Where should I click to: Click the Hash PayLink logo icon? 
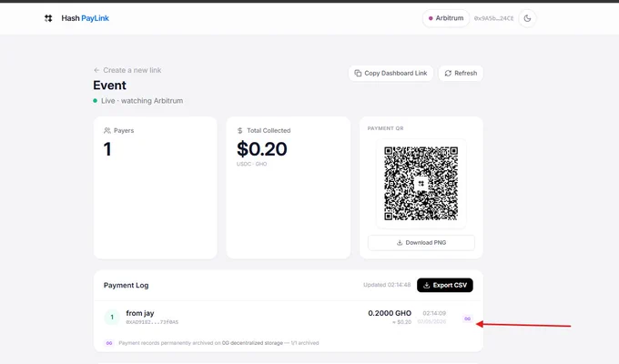(x=48, y=18)
